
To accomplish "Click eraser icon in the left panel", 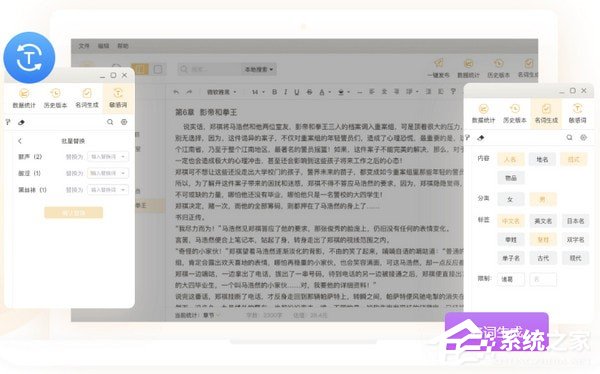I will pyautogui.click(x=21, y=122).
